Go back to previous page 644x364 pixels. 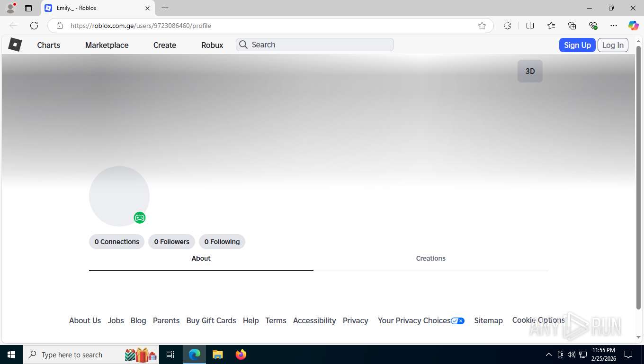tap(13, 26)
